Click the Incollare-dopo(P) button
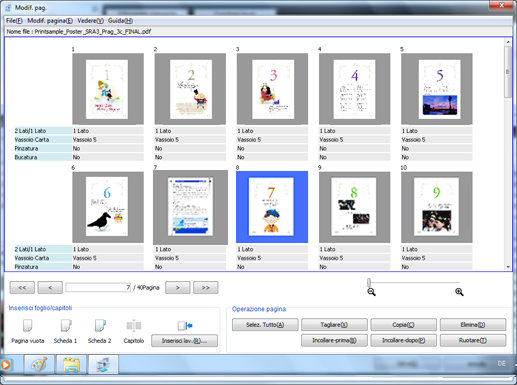This screenshot has width=517, height=385. (403, 340)
